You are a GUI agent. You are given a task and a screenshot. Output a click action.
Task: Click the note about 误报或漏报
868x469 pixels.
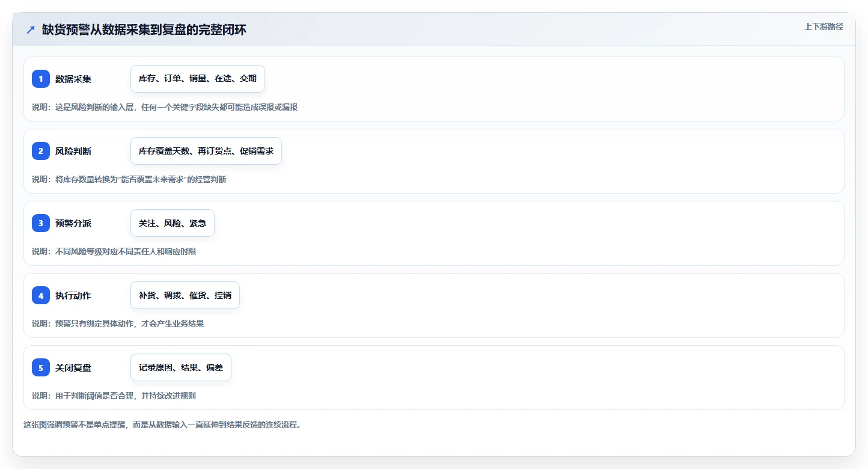(165, 107)
